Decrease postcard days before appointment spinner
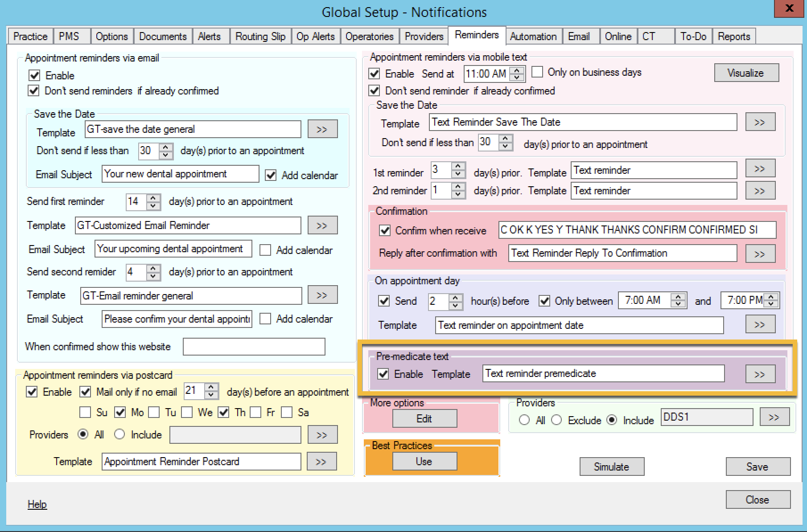This screenshot has width=807, height=532. tap(212, 395)
